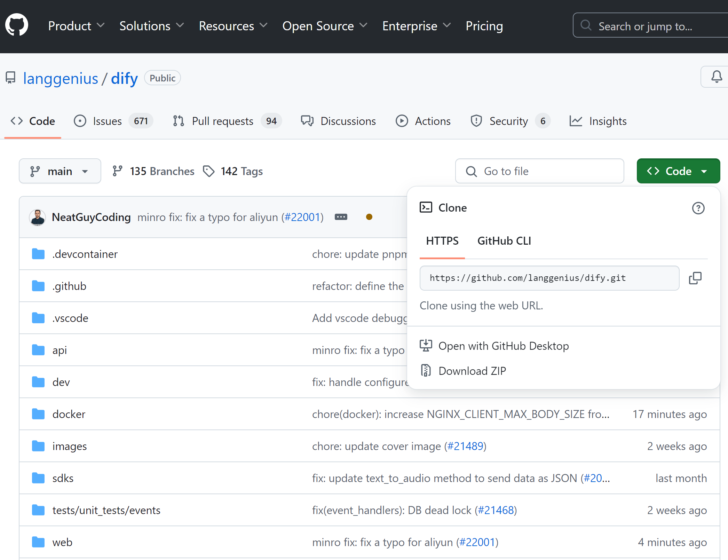Switch to the Code tab
The width and height of the screenshot is (728, 560).
33,121
